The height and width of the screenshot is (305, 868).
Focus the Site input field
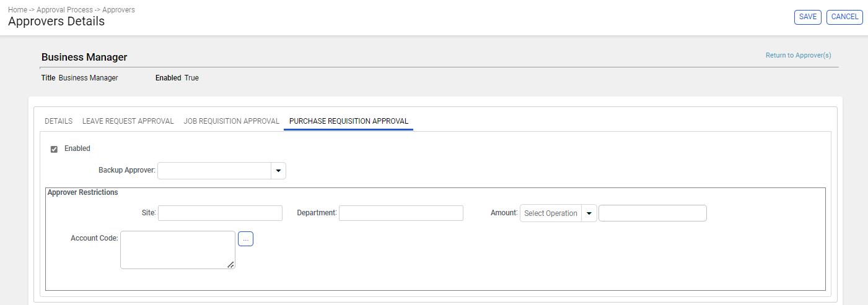220,213
